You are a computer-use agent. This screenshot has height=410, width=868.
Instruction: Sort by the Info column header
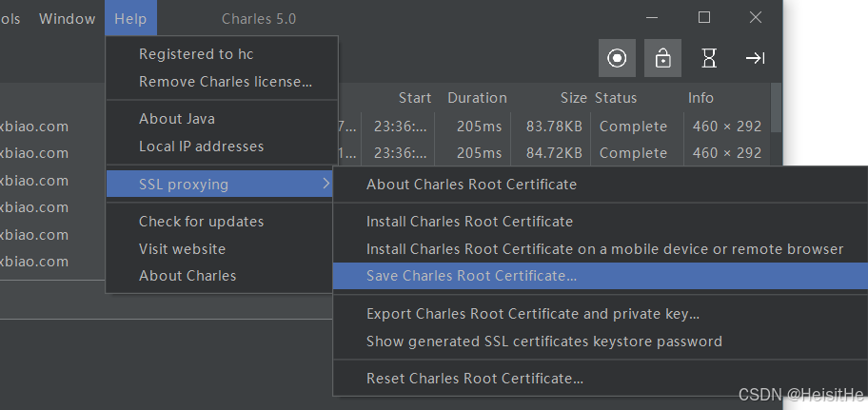click(700, 98)
